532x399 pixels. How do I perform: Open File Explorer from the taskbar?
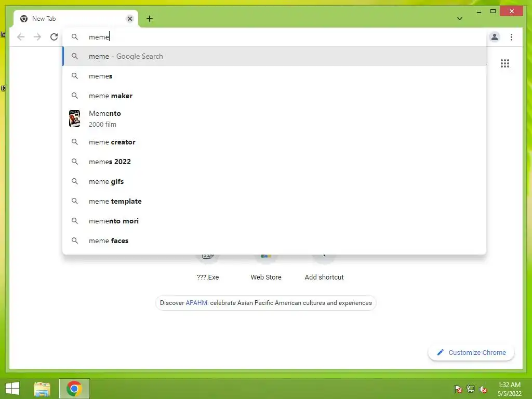coord(42,389)
